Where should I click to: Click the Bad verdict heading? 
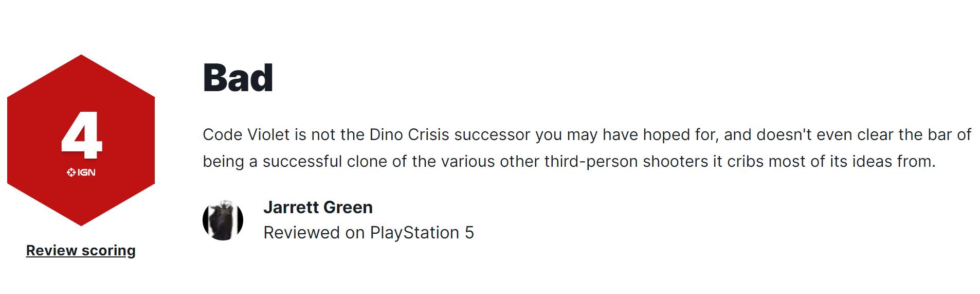tap(238, 78)
